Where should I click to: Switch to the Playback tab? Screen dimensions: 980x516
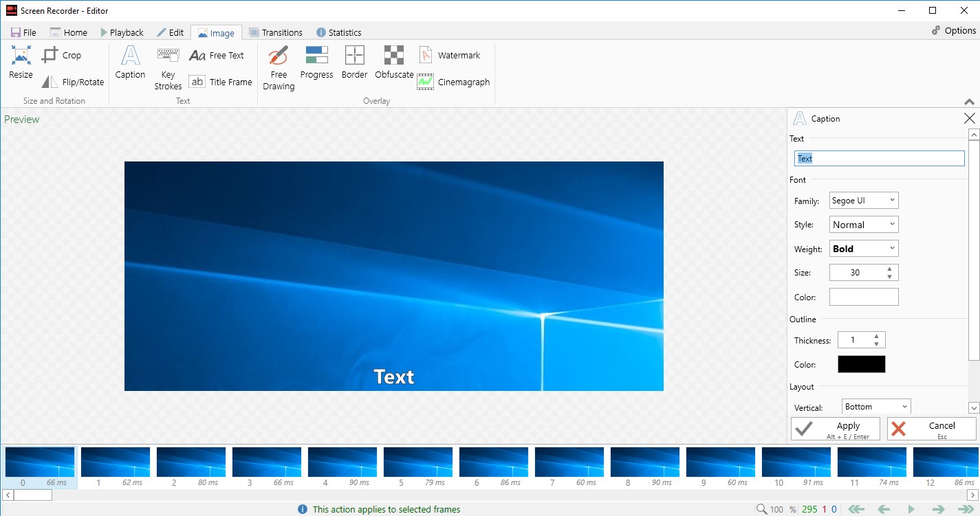[122, 32]
